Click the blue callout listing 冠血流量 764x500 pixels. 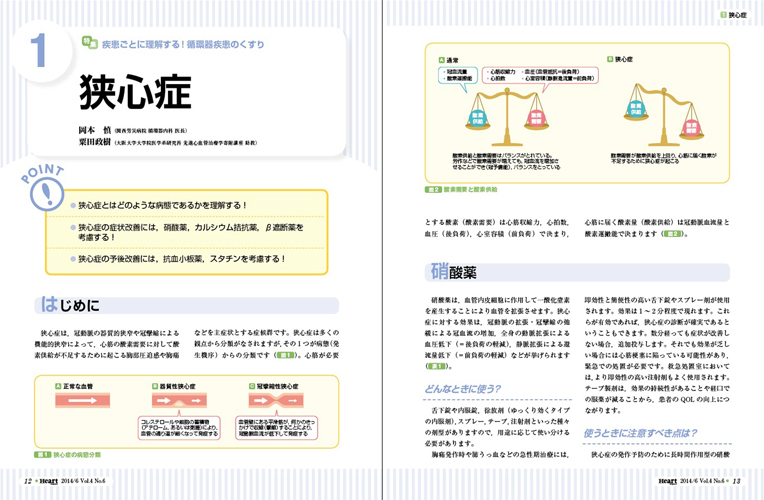[x=458, y=78]
